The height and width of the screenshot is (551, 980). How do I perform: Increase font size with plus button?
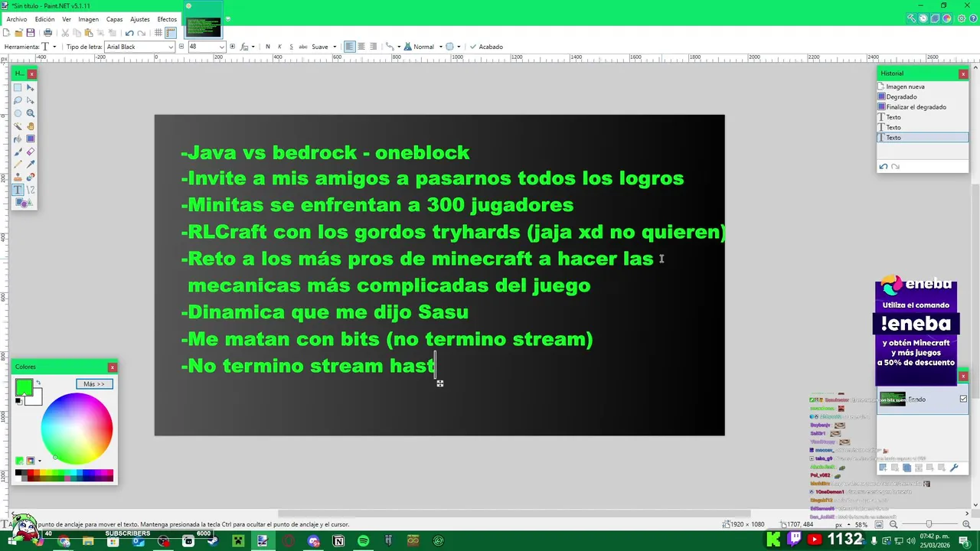[232, 47]
